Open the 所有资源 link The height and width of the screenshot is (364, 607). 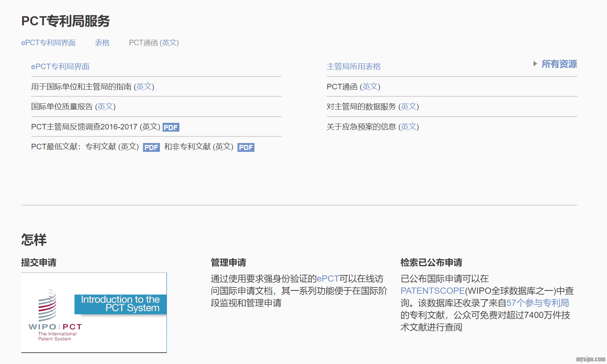(559, 64)
